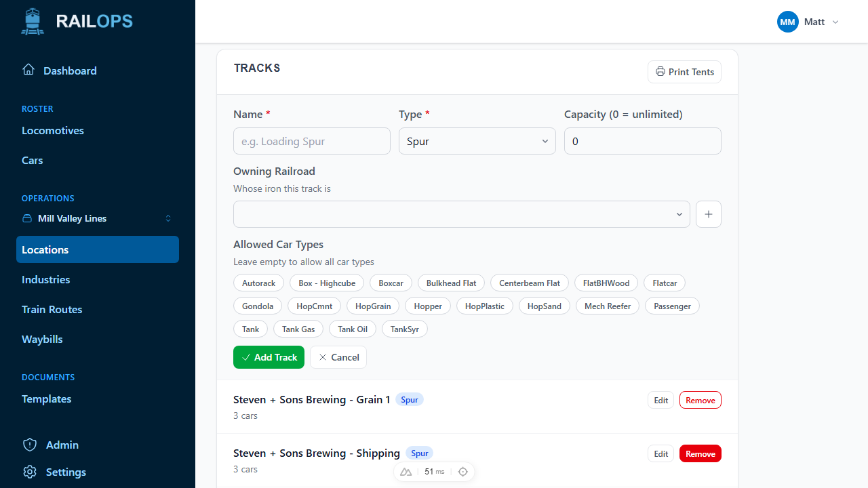Open the Matt user menu

tap(808, 22)
